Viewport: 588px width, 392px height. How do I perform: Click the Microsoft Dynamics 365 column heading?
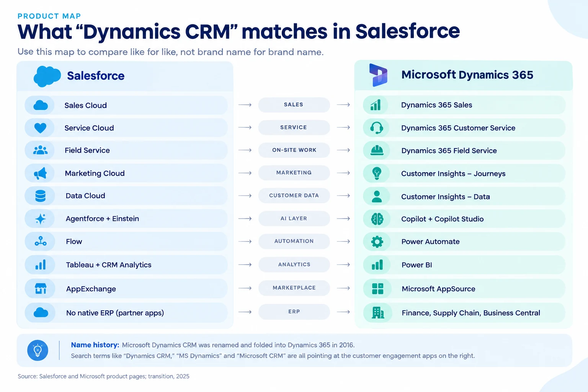coord(467,75)
